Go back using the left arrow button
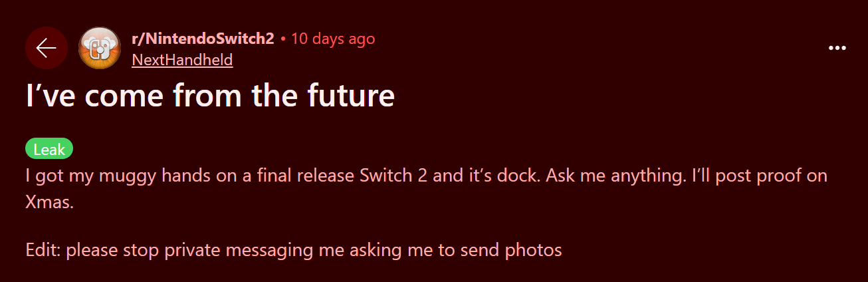Viewport: 868px width, 282px height. pyautogui.click(x=46, y=48)
